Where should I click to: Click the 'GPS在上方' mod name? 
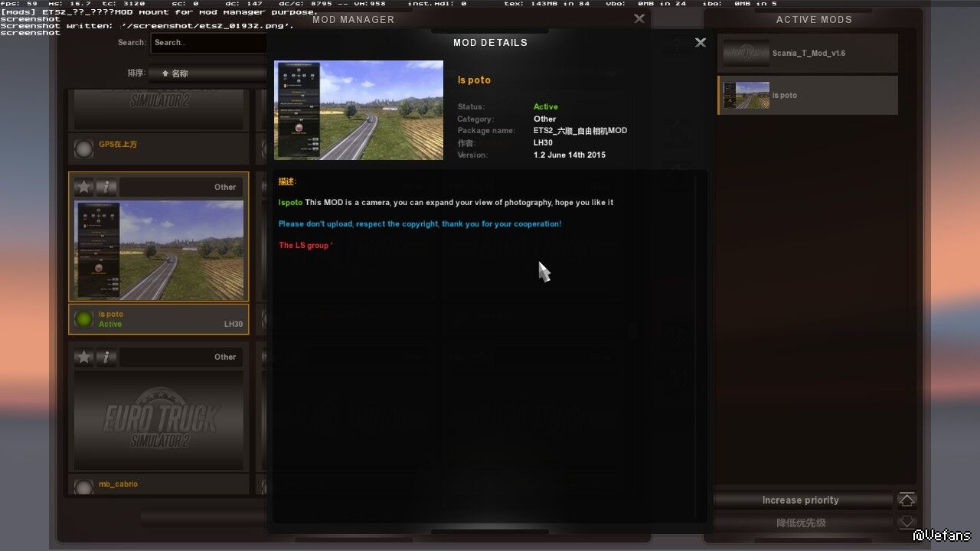point(118,144)
